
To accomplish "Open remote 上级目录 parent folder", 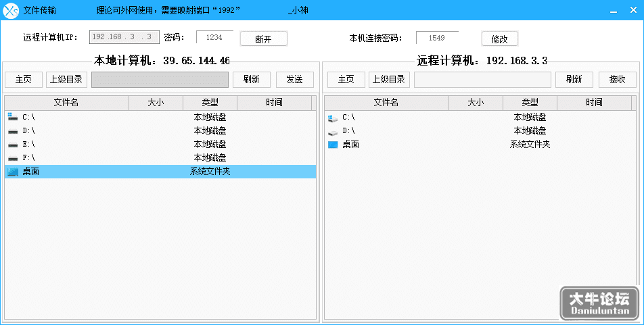I will (389, 80).
